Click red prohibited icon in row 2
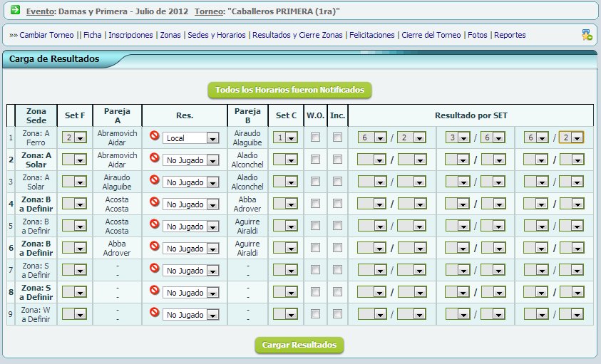 (x=154, y=157)
